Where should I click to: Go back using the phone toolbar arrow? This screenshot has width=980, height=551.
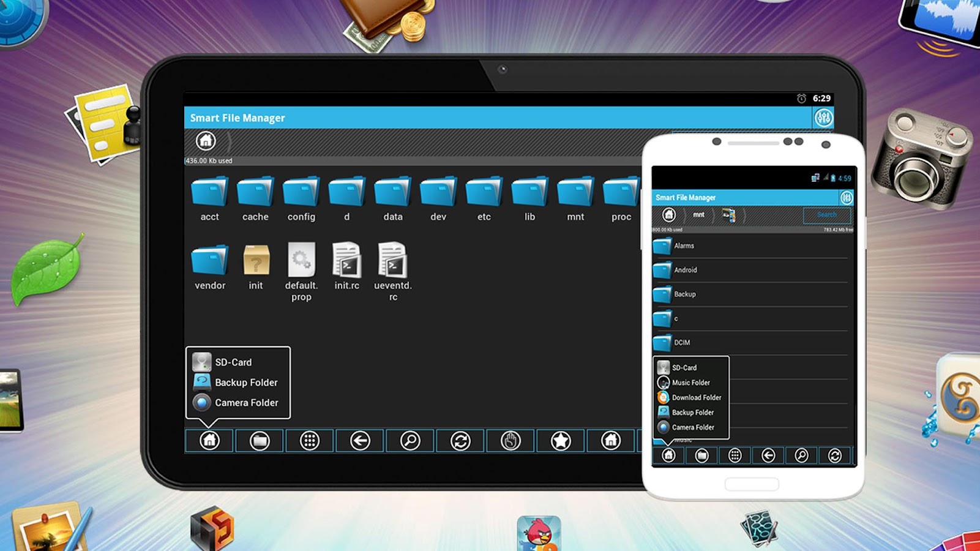click(x=768, y=455)
